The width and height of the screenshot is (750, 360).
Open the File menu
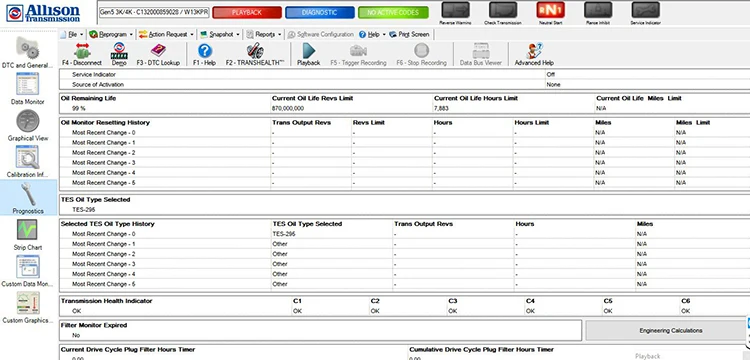pyautogui.click(x=72, y=34)
